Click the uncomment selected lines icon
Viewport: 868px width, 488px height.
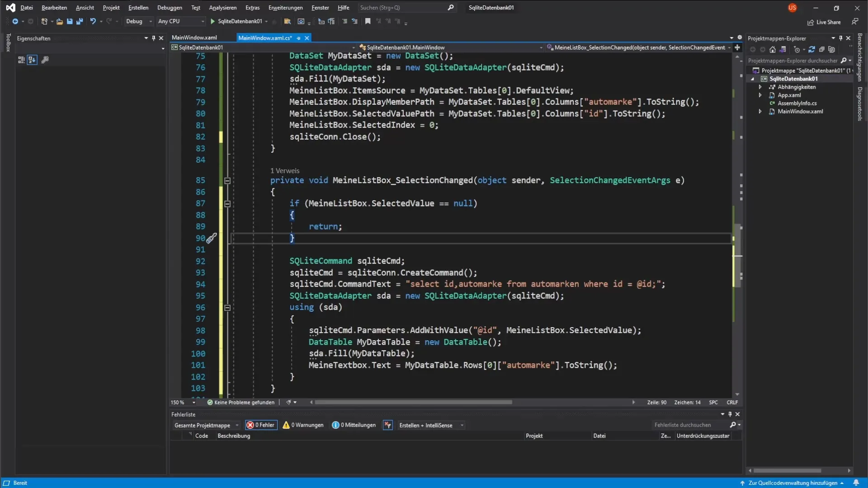pos(354,21)
